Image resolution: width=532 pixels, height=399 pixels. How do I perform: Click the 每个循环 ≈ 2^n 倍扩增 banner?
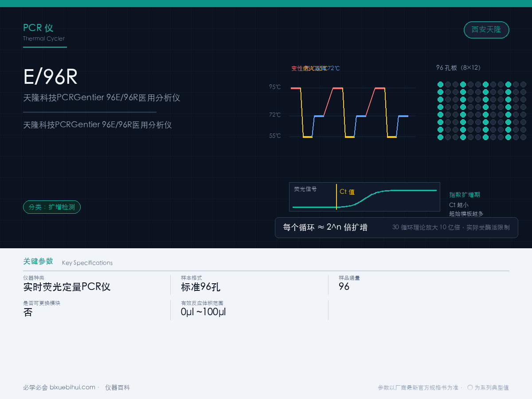(396, 227)
